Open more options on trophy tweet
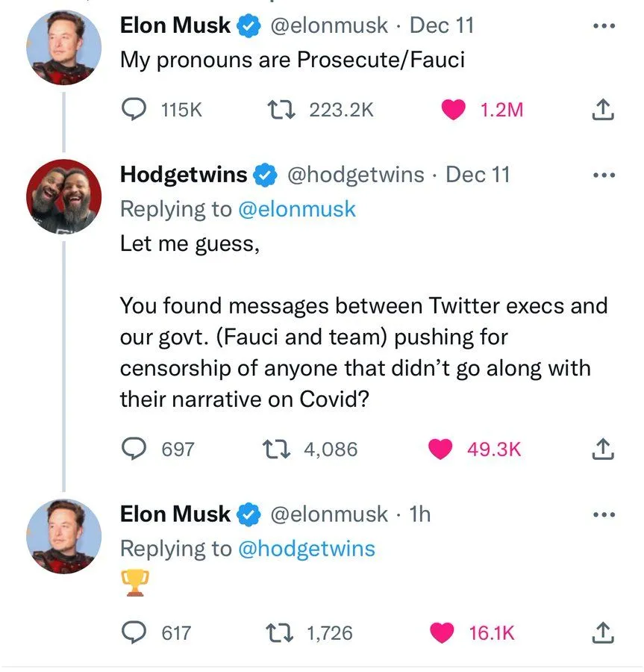The height and width of the screenshot is (672, 644). click(x=603, y=514)
